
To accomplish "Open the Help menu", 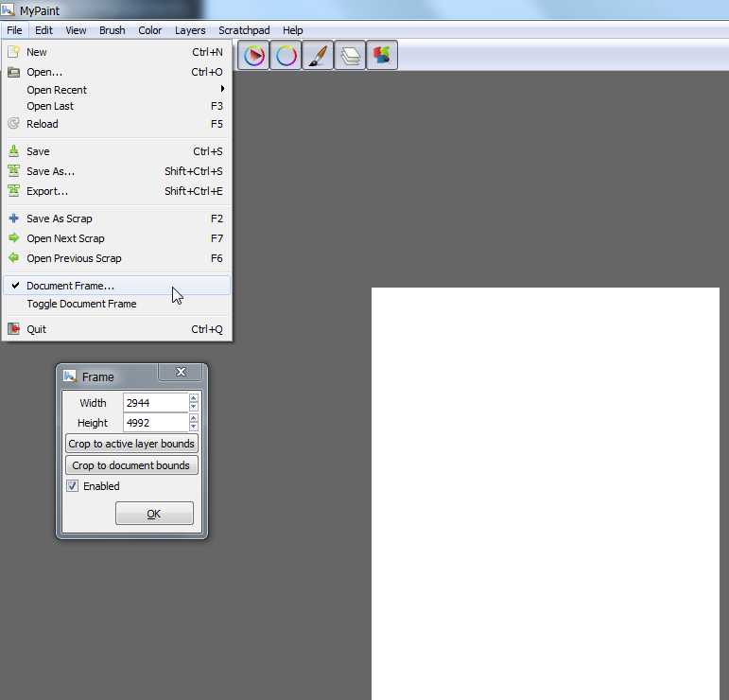I will [x=293, y=30].
